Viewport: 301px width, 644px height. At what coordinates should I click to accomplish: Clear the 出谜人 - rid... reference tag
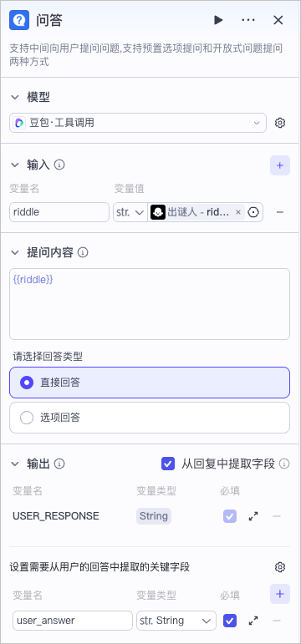tap(238, 212)
